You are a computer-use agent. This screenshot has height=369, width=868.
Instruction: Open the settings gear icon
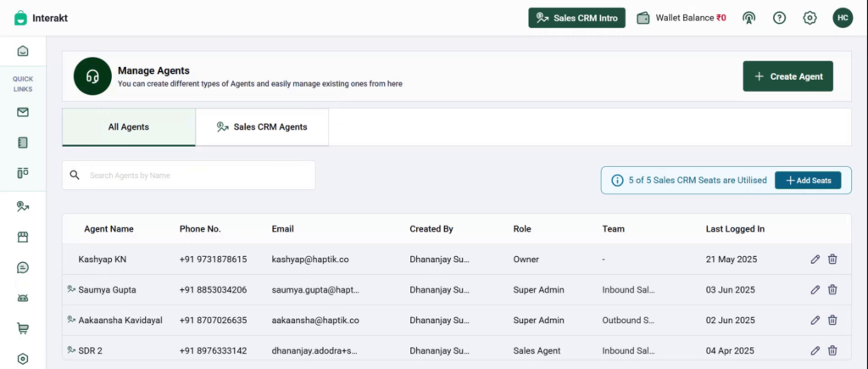pyautogui.click(x=810, y=18)
